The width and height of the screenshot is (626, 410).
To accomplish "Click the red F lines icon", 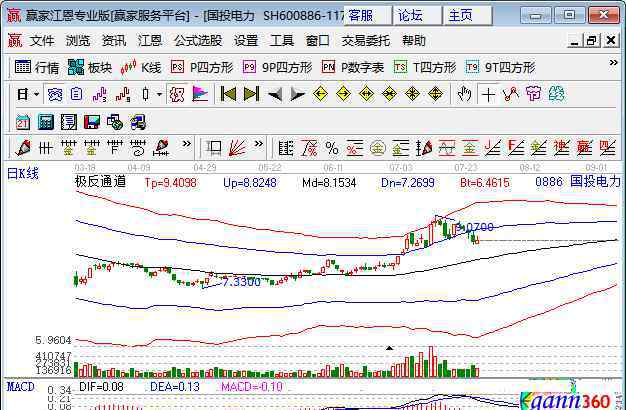I will (515, 149).
